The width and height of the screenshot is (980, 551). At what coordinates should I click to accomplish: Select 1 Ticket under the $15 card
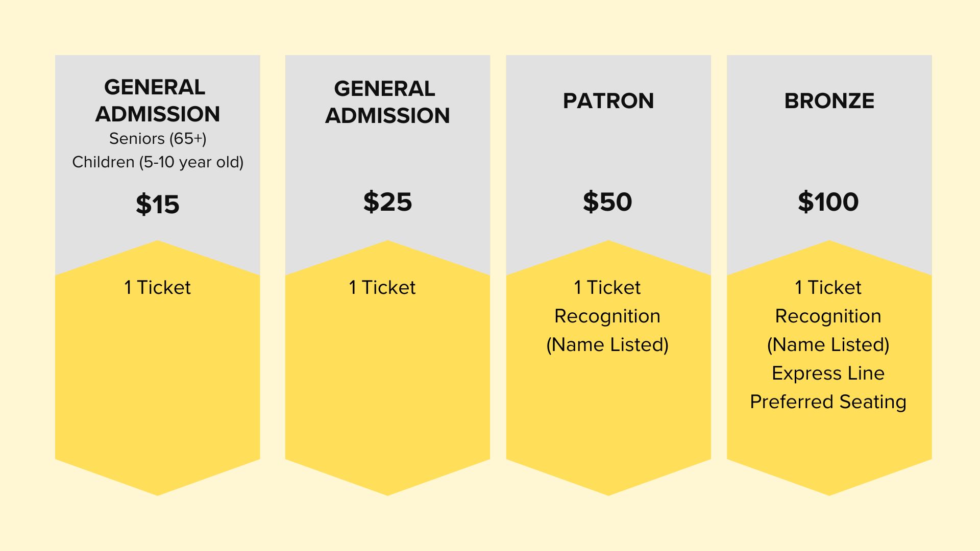tap(157, 287)
